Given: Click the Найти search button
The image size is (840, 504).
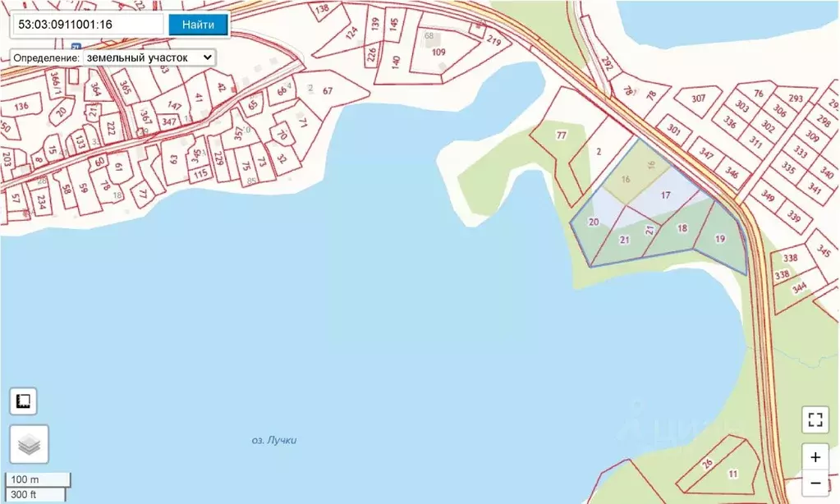Looking at the screenshot, I should (x=198, y=25).
